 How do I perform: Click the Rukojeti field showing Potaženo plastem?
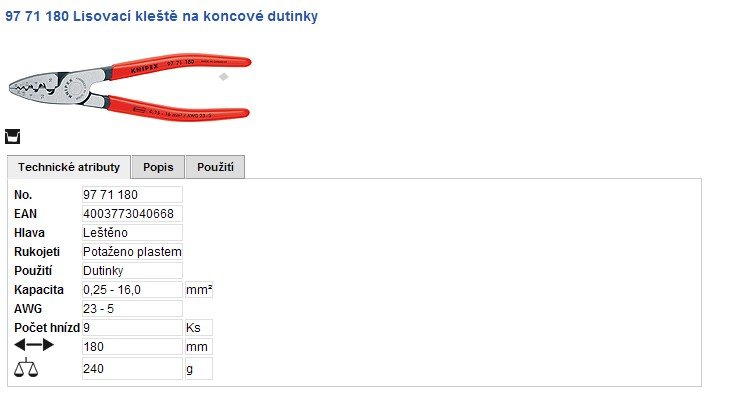click(x=132, y=252)
